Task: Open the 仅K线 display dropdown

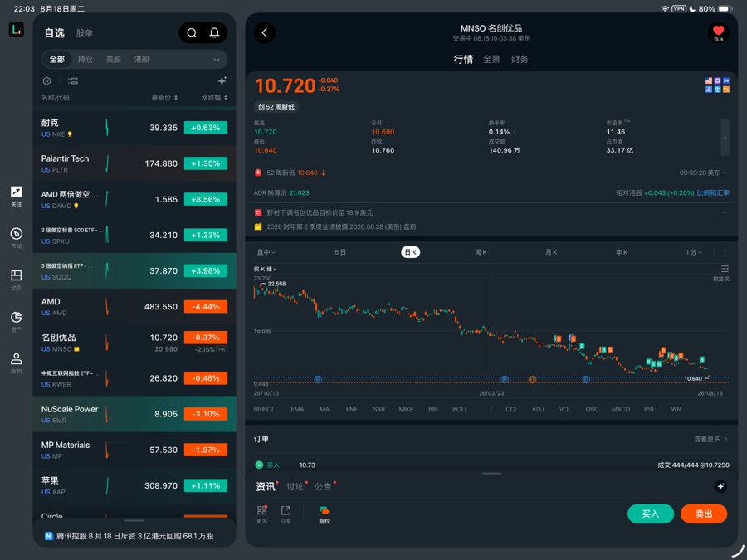Action: 266,269
